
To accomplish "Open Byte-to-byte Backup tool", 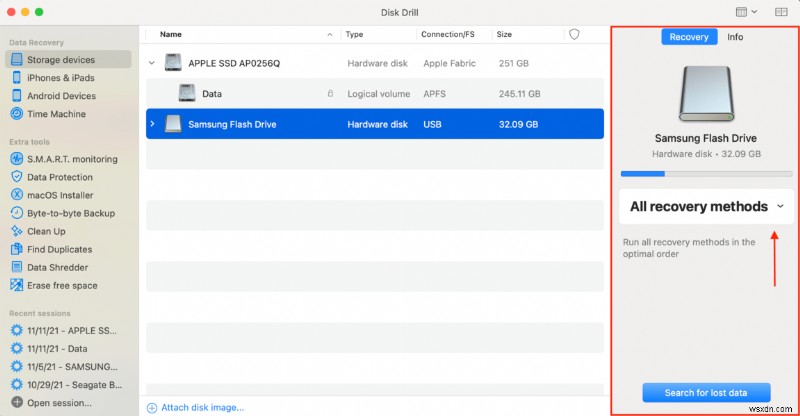I will (x=70, y=213).
